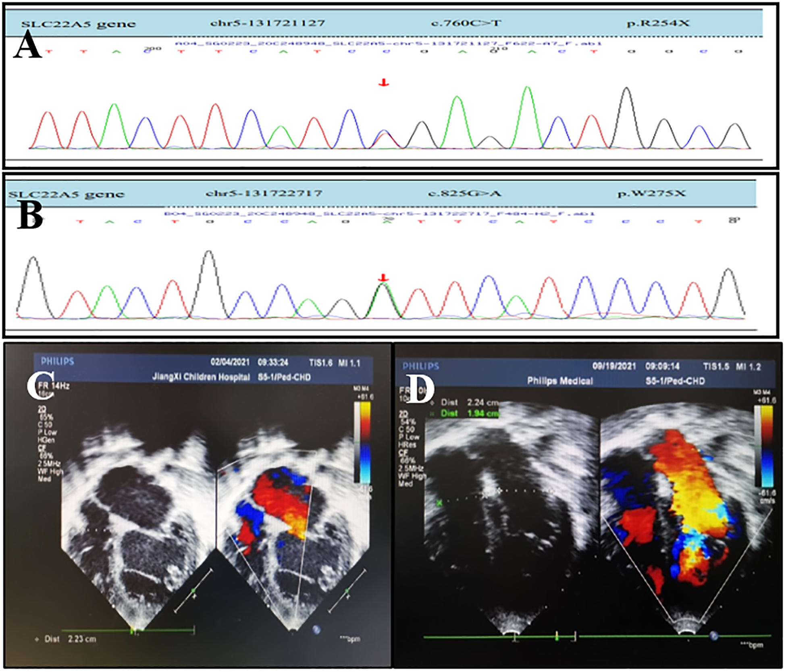Screen dimensions: 786x672
Task: Click the blue dot icon on panel D baseline
Action: click(x=714, y=636)
